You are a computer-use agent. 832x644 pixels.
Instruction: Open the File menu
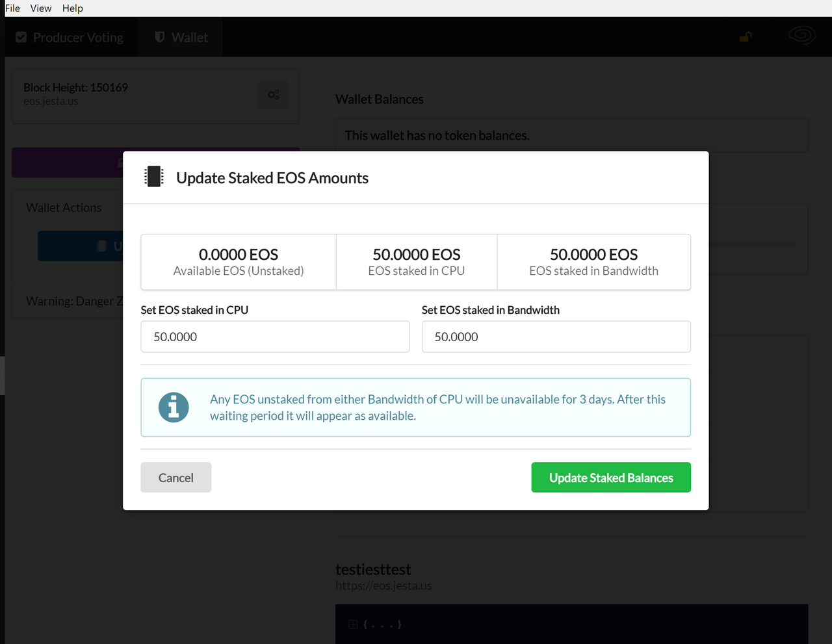[x=12, y=8]
